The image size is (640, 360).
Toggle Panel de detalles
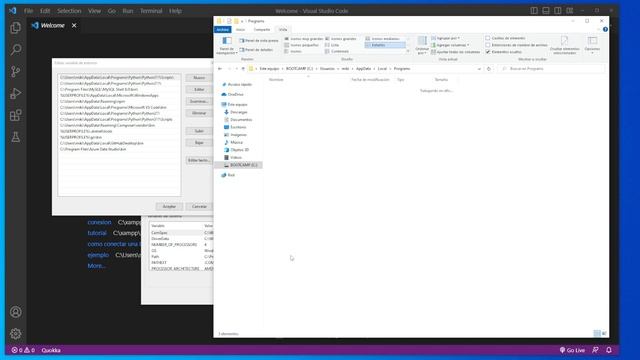(256, 49)
